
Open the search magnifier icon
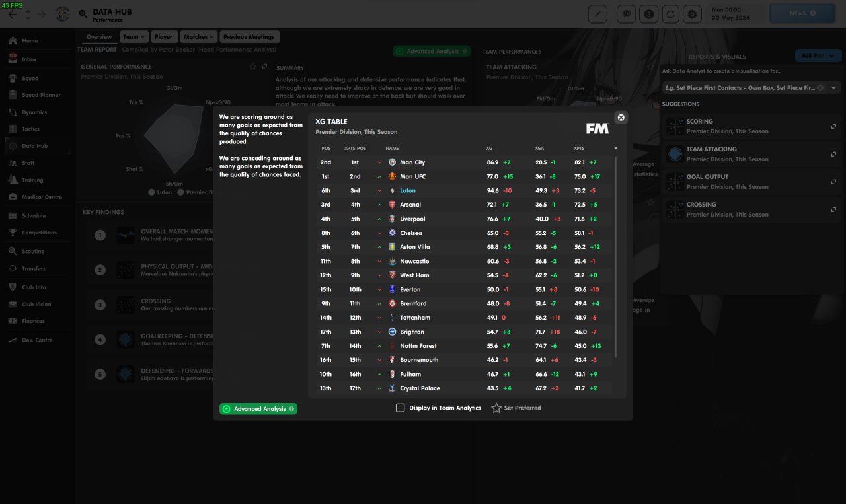83,14
